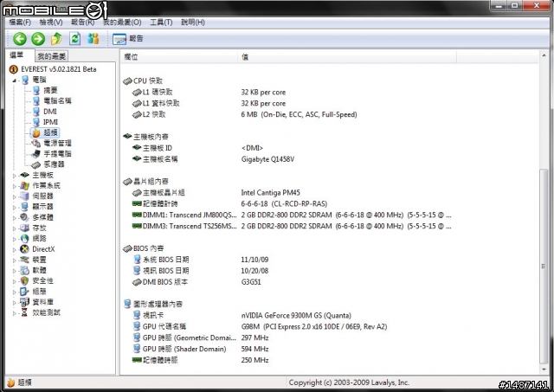Switch to the 選單 sidebar tab
The height and width of the screenshot is (392, 554).
(16, 55)
